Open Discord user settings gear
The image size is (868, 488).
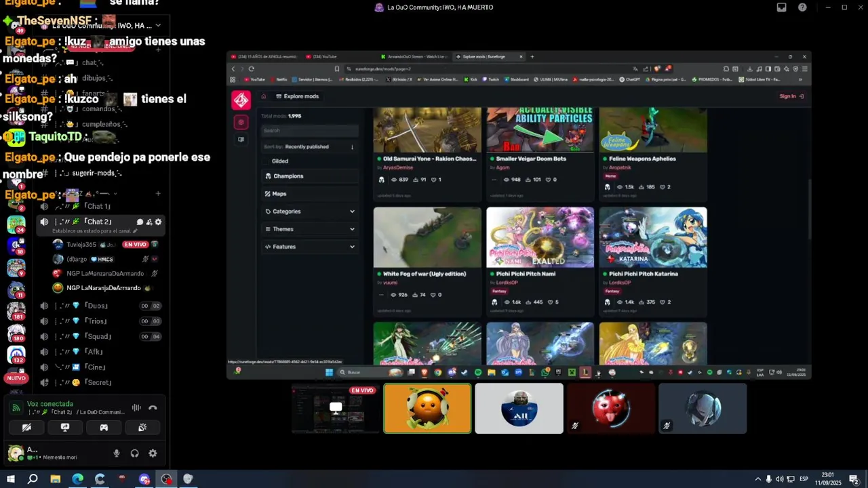[153, 453]
